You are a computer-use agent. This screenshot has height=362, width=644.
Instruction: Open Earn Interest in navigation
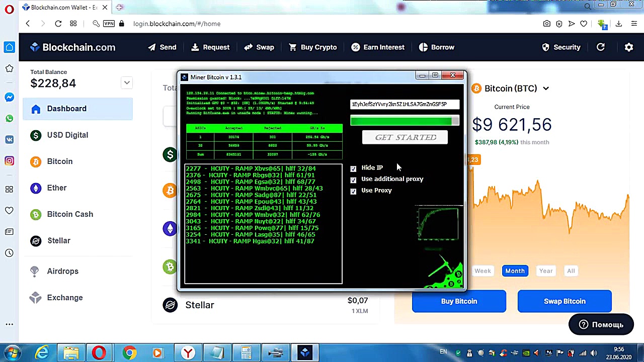[x=378, y=47]
